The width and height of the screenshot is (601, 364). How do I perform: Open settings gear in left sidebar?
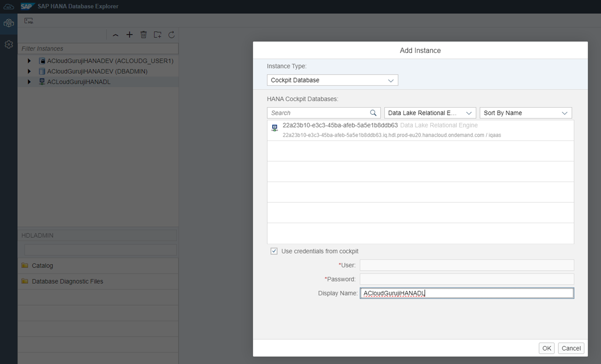pyautogui.click(x=9, y=44)
